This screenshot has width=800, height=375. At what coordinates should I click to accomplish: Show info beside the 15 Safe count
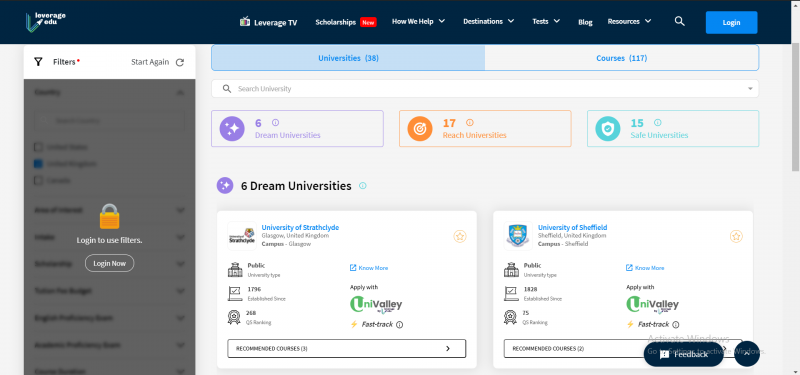[658, 122]
